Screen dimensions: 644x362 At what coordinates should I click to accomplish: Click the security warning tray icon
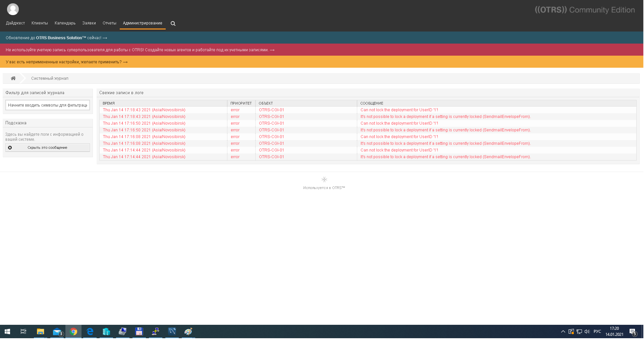click(x=571, y=331)
